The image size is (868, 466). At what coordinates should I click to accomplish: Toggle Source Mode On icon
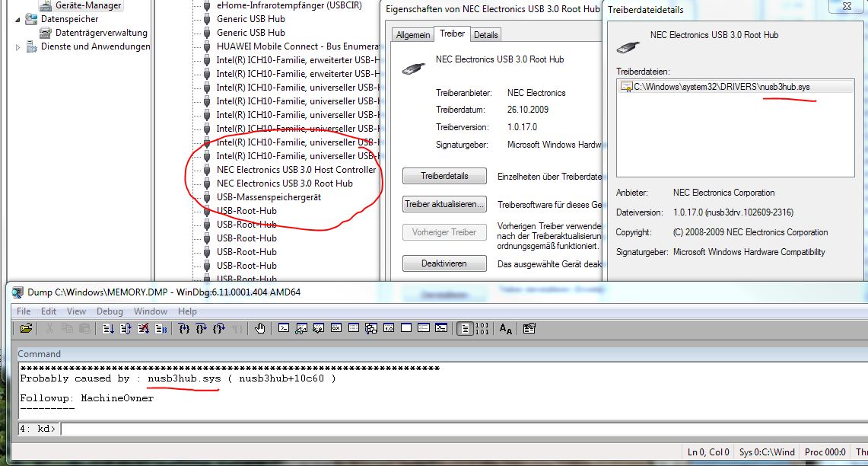point(465,329)
